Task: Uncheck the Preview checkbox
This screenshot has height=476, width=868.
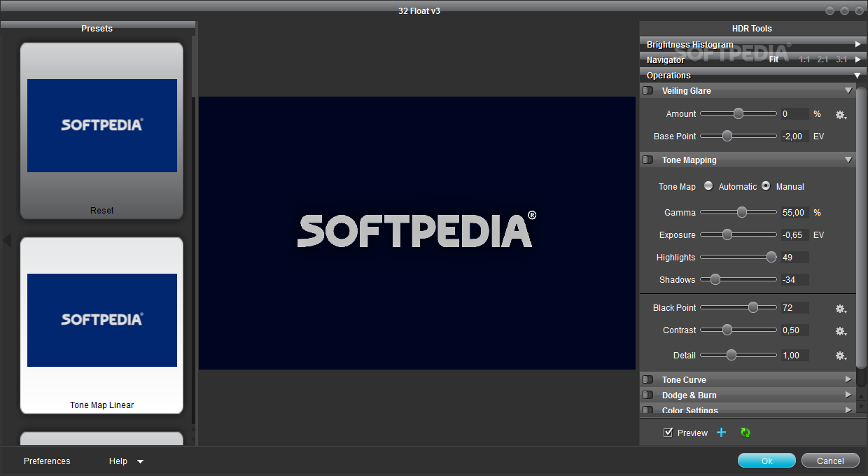Action: 668,433
